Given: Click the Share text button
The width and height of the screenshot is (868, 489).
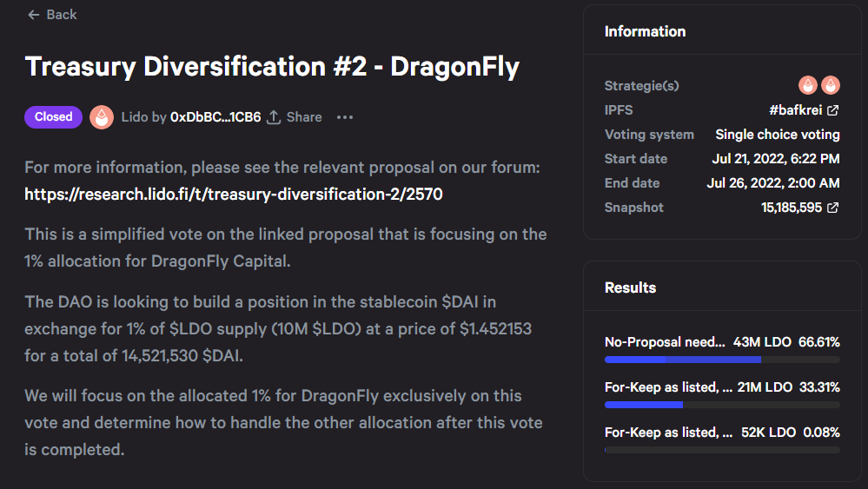Looking at the screenshot, I should tap(304, 117).
